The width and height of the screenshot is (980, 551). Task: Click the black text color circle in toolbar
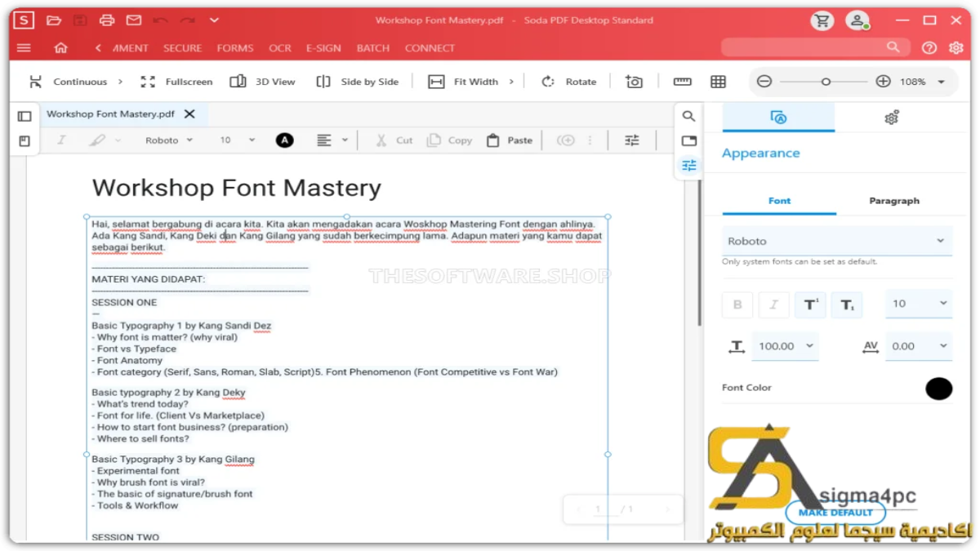(284, 140)
